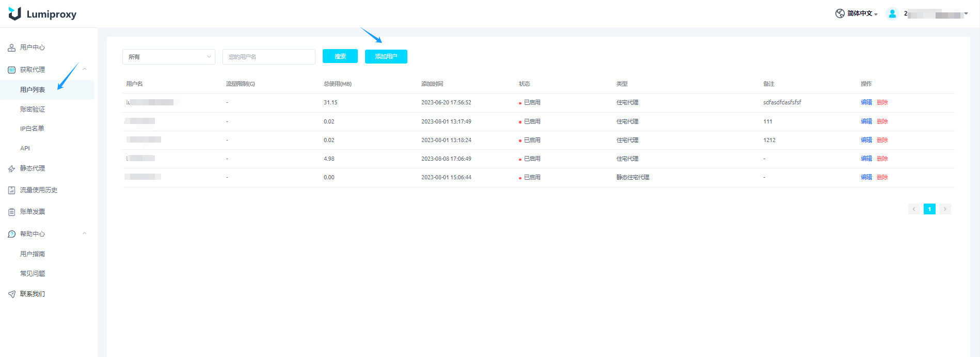980x357 pixels.
Task: Delete the 静态住宅代理 user row
Action: pos(882,177)
